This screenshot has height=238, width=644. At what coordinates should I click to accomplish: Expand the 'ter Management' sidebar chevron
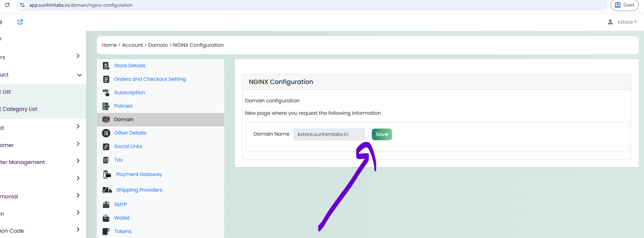pos(78,161)
